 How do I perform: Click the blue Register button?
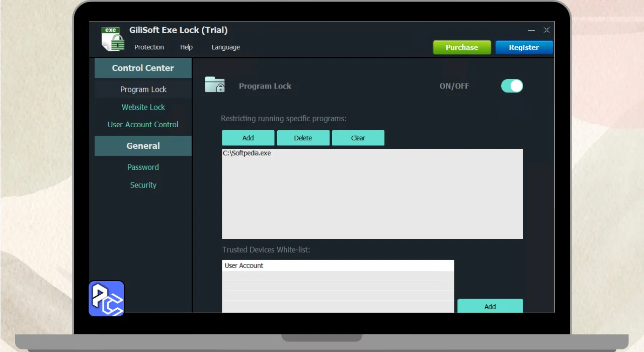pyautogui.click(x=524, y=47)
